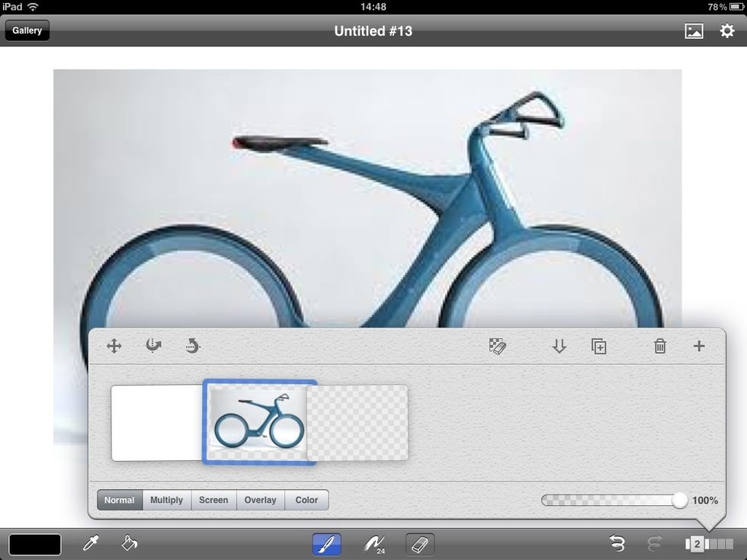Select the Move layer tool

114,346
